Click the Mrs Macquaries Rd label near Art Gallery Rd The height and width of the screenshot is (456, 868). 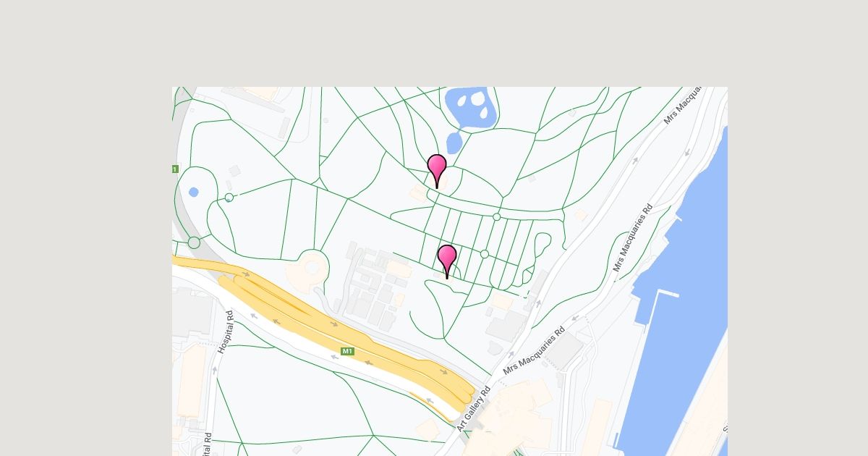tap(534, 351)
